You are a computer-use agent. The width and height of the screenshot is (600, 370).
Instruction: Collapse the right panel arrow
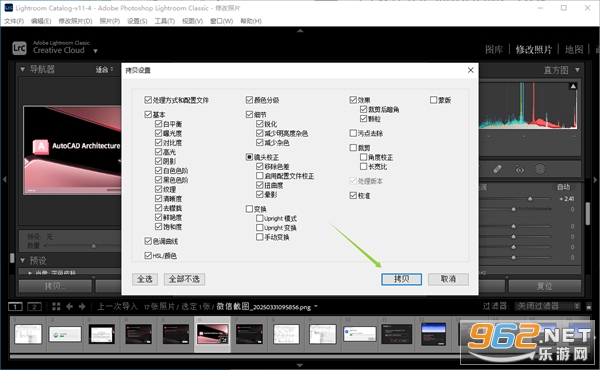pos(595,179)
